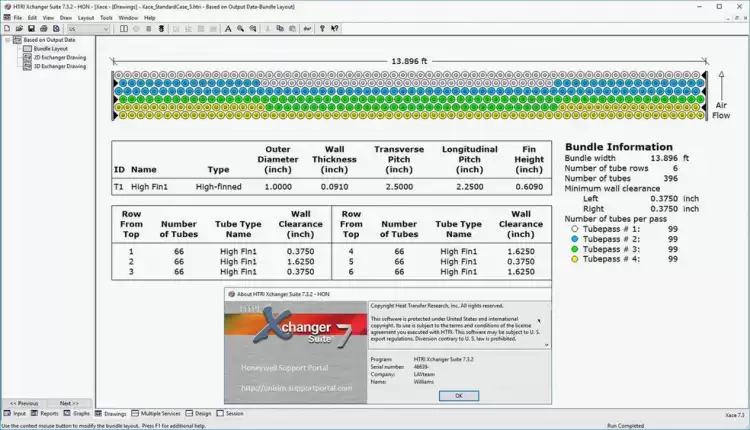This screenshot has width=750, height=430.
Task: Click the context help arrow-question icon
Action: (x=335, y=29)
